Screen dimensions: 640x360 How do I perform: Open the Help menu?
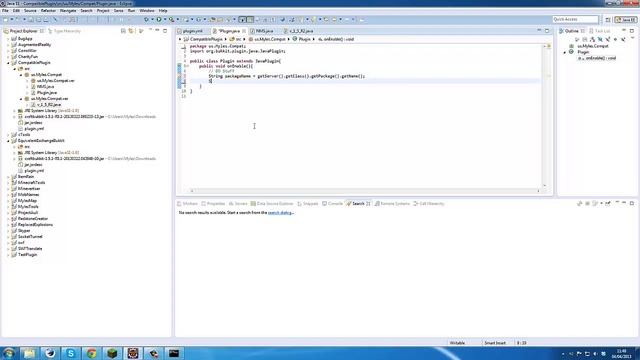point(163,11)
